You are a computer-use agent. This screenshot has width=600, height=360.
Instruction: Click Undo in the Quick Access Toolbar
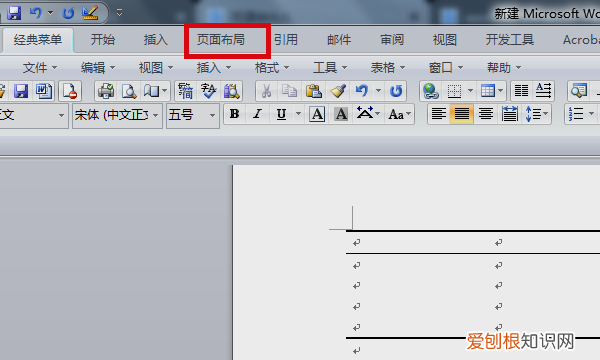(x=36, y=13)
